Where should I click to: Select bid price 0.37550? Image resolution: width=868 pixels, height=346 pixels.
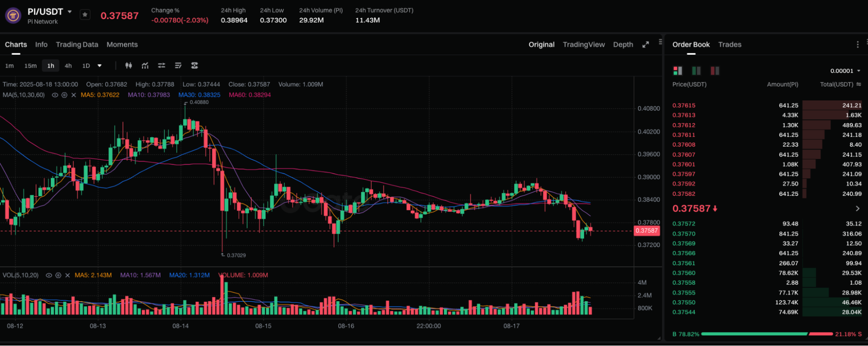click(684, 303)
